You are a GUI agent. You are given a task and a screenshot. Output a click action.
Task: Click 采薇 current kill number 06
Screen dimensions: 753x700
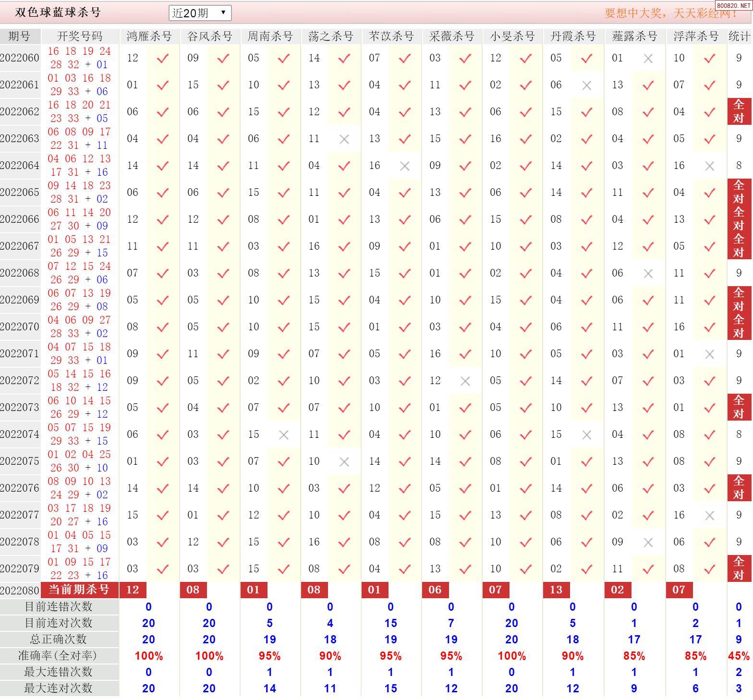[436, 590]
